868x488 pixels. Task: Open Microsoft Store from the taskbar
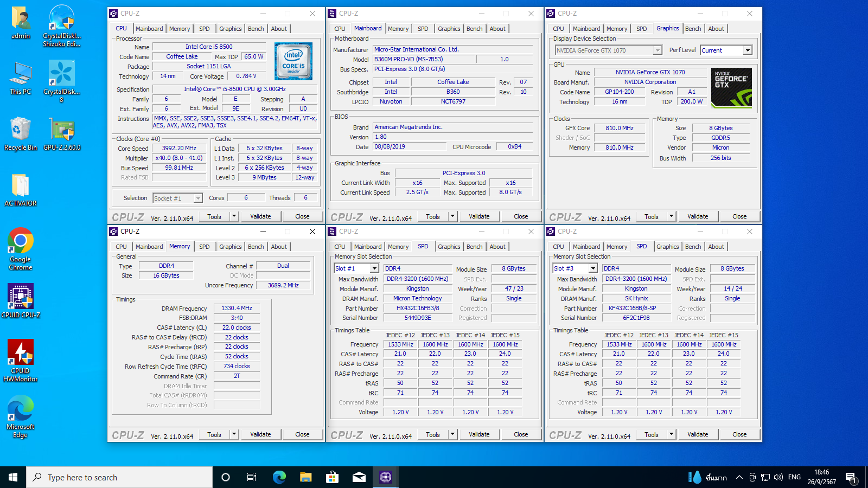tap(332, 477)
